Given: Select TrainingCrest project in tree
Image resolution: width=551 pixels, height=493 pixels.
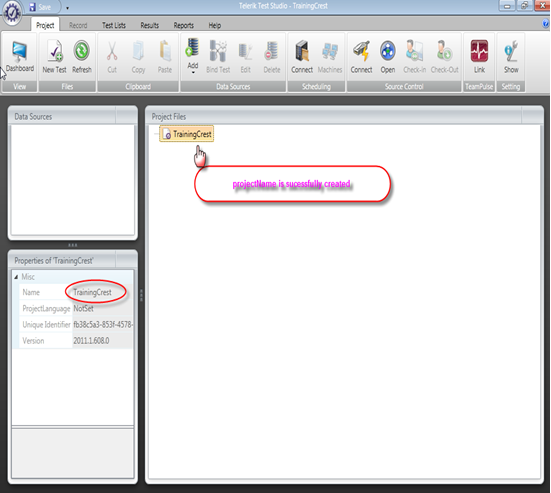Looking at the screenshot, I should pos(187,134).
